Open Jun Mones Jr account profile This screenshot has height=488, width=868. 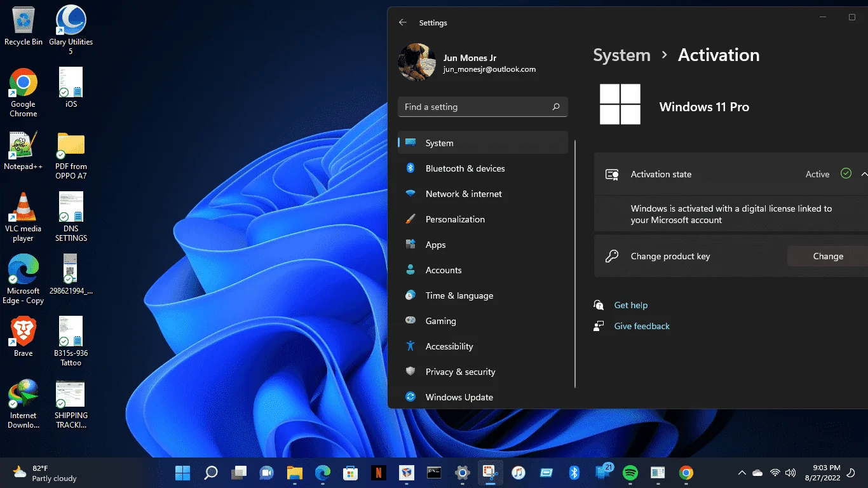[467, 63]
